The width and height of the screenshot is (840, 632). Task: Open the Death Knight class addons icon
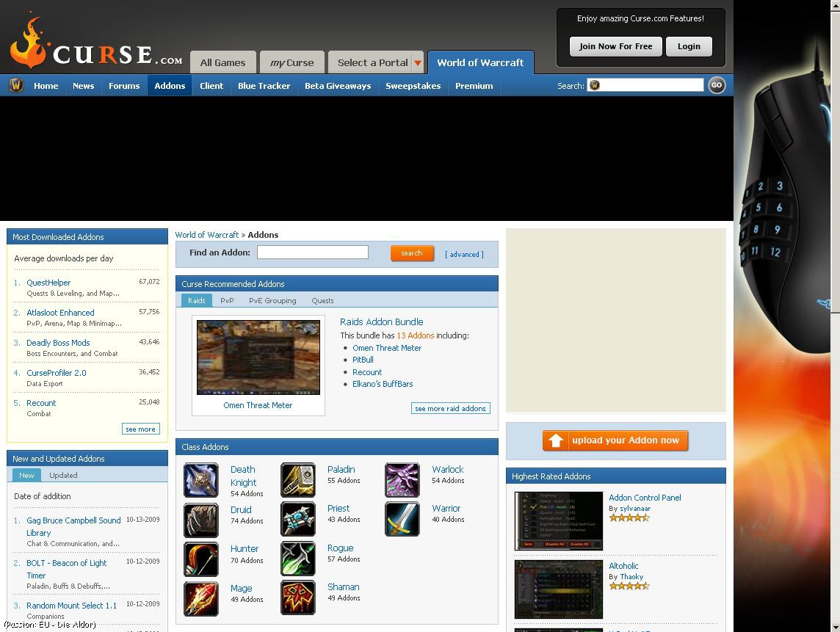point(201,481)
